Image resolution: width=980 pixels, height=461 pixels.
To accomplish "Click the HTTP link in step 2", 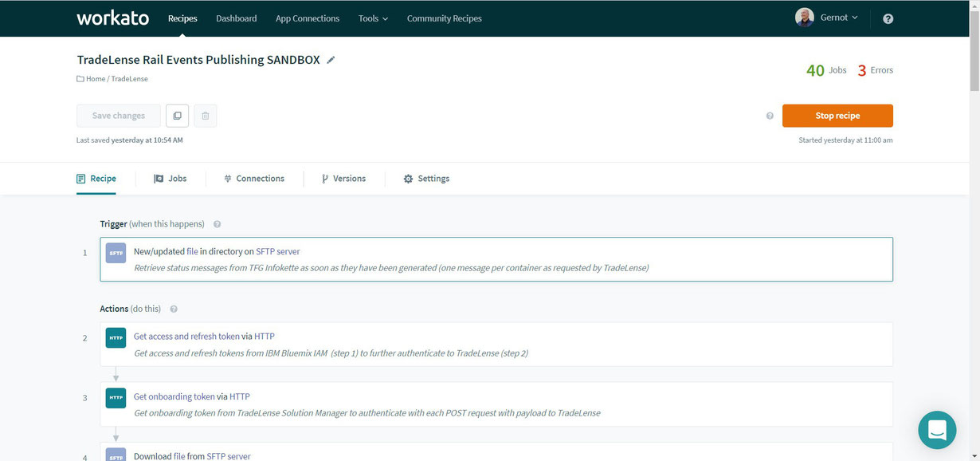I will [x=265, y=337].
